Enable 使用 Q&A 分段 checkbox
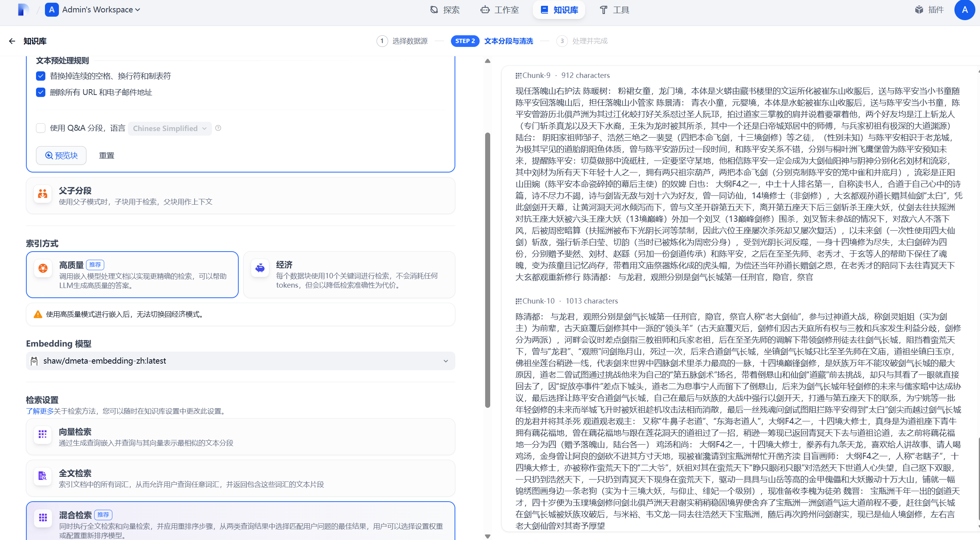This screenshot has height=540, width=980. point(41,128)
